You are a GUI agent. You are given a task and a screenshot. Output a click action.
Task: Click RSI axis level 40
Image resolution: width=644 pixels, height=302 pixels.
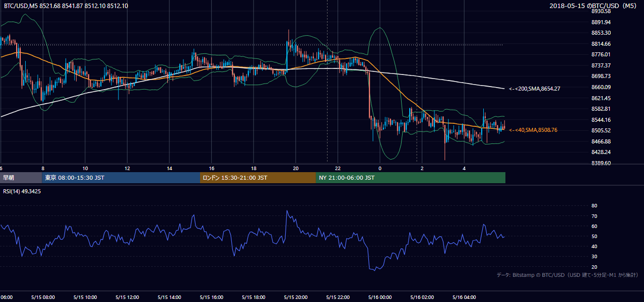click(x=594, y=246)
